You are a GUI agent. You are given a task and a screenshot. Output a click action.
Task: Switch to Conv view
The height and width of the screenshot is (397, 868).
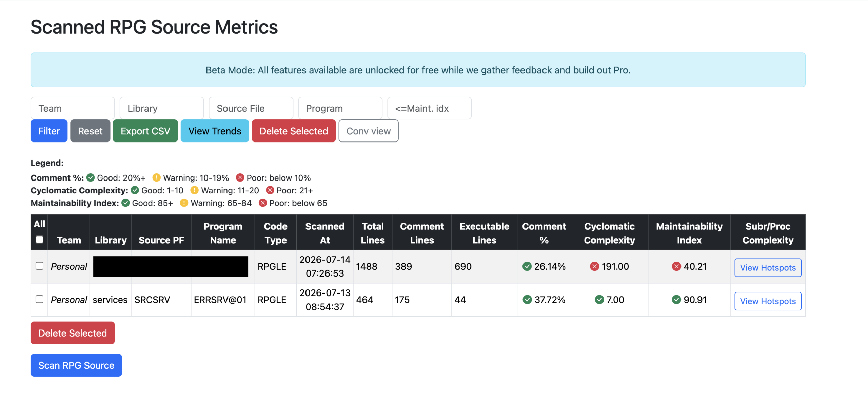pyautogui.click(x=368, y=131)
